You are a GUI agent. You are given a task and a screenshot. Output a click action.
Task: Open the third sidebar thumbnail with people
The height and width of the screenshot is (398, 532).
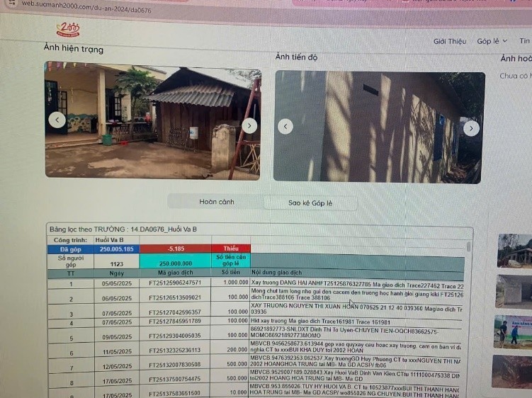pyautogui.click(x=514, y=331)
